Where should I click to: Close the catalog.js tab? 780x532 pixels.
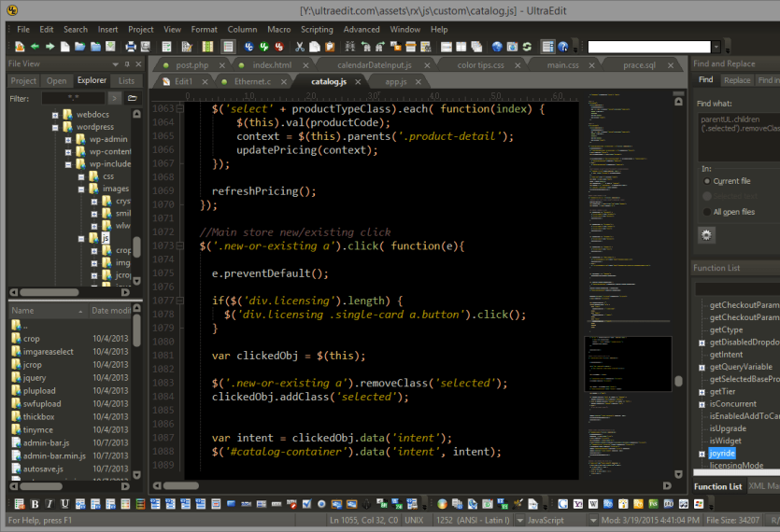tap(358, 81)
